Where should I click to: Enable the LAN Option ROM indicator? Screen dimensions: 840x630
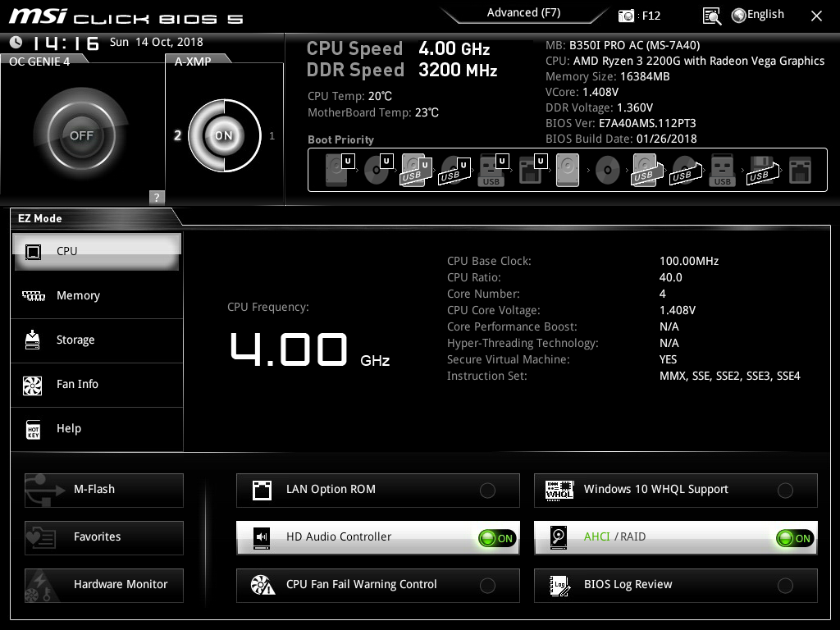coord(487,491)
